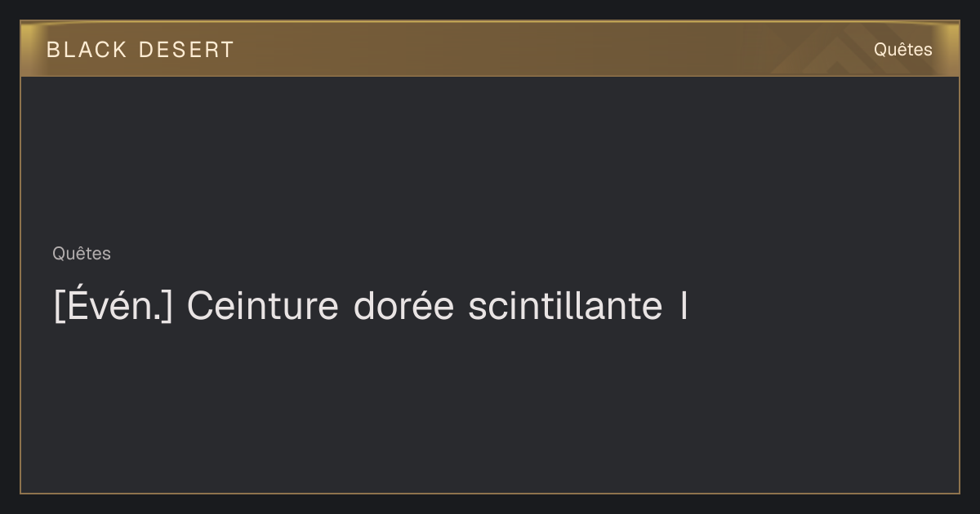Screen dimensions: 980x514
Task: Select the Roman numeral I ending the title
Action: (683, 307)
